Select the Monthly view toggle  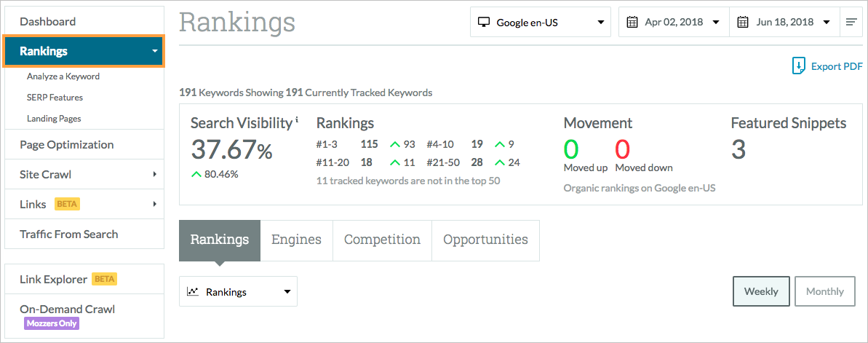coord(825,291)
